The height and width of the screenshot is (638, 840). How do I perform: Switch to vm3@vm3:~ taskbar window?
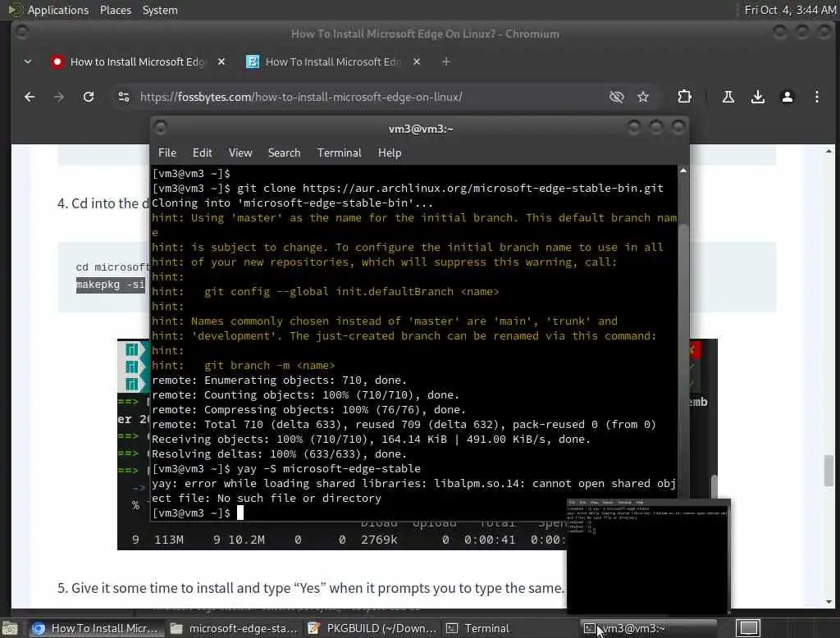[648, 628]
